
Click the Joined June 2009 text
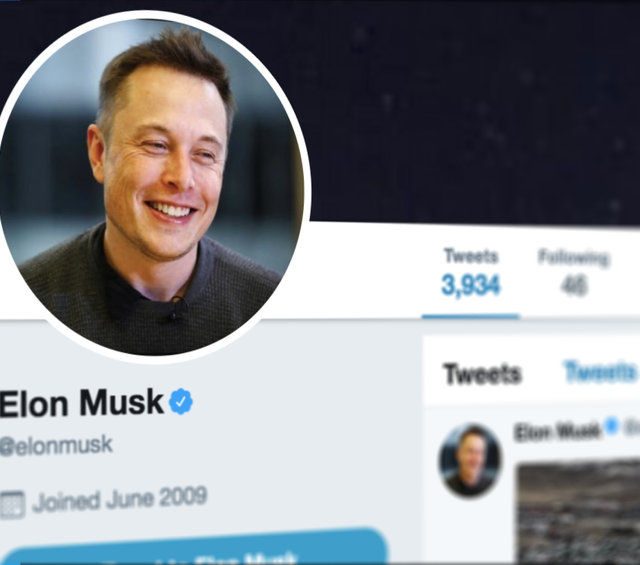pos(120,499)
